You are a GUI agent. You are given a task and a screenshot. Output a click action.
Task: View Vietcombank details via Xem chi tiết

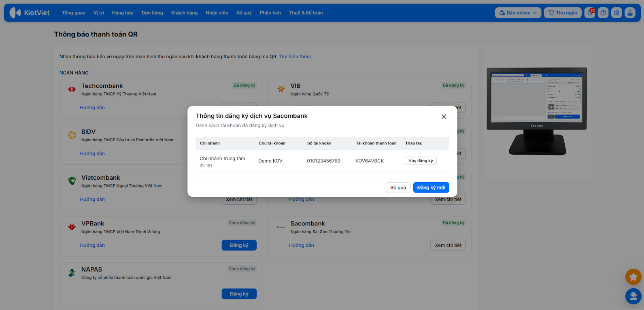239,200
